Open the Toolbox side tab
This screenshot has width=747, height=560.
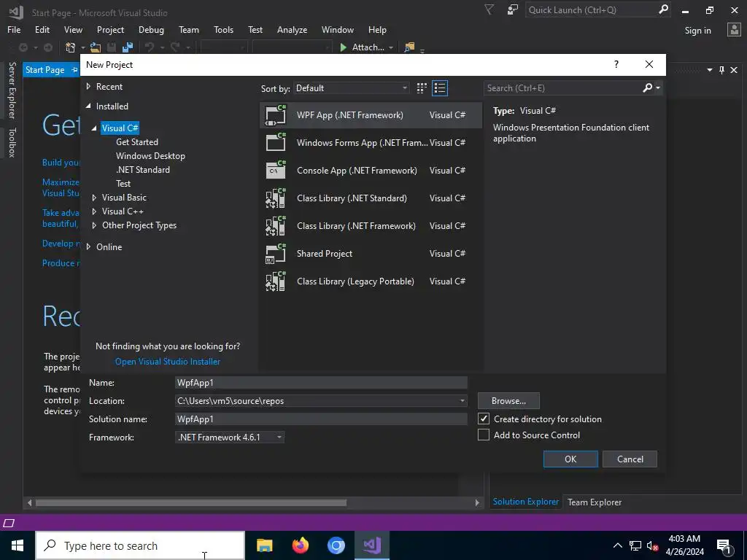12,142
